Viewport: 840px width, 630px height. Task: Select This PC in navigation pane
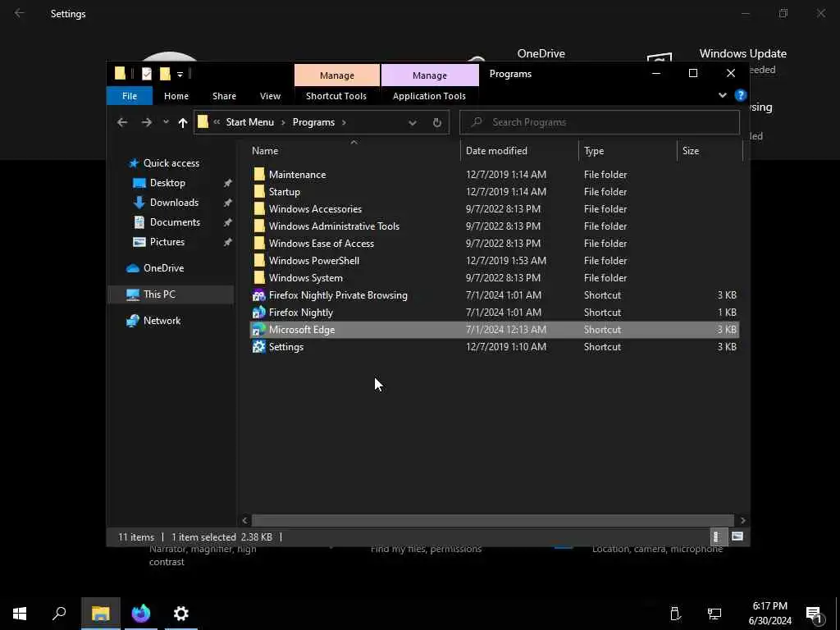click(x=171, y=294)
